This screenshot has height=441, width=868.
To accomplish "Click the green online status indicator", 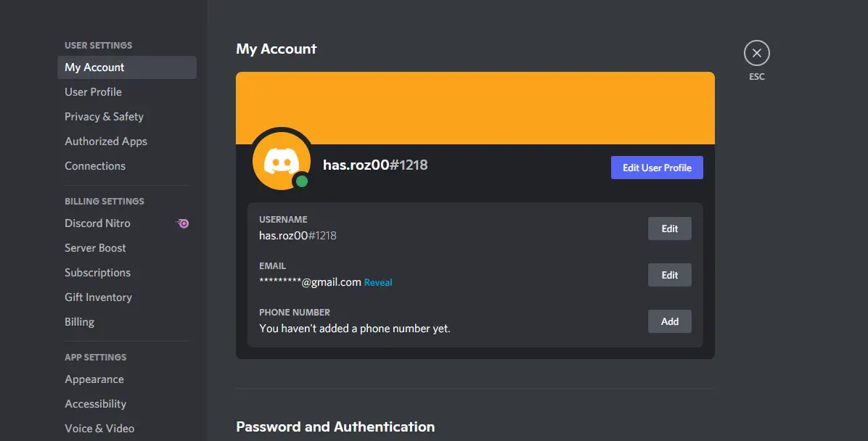I will coord(302,181).
